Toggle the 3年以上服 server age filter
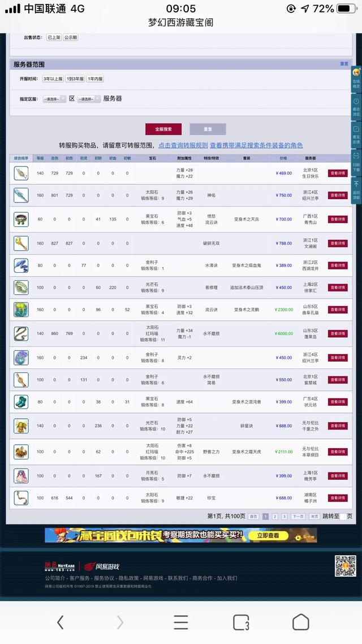 (x=53, y=79)
